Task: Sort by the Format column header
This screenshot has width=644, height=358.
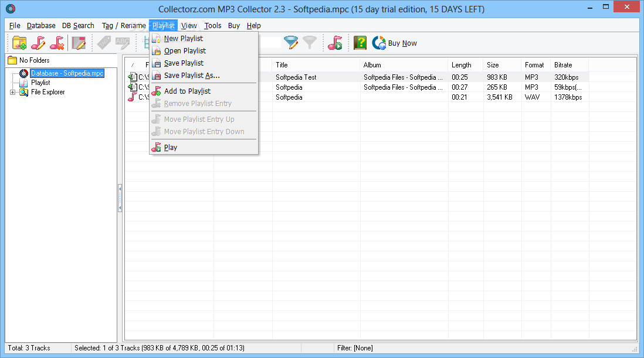Action: point(536,65)
